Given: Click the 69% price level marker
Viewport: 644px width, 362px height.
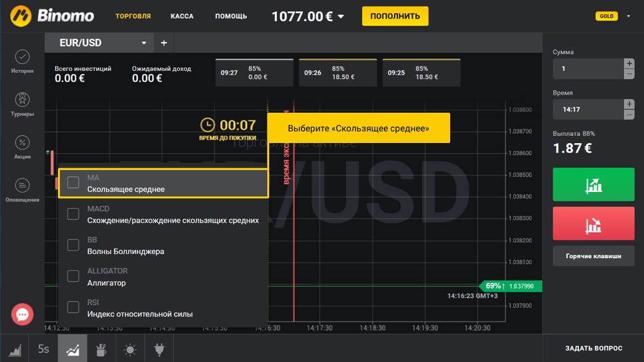Looking at the screenshot, I should pos(511,286).
